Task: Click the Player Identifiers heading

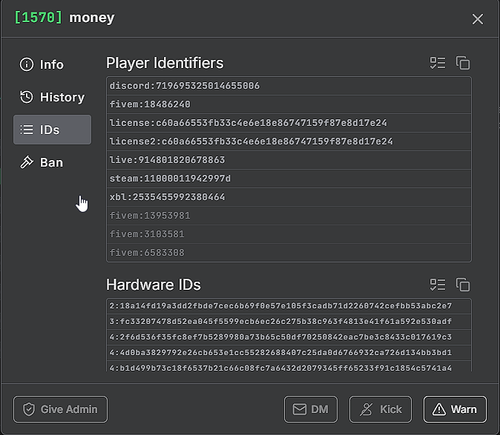Action: point(165,63)
